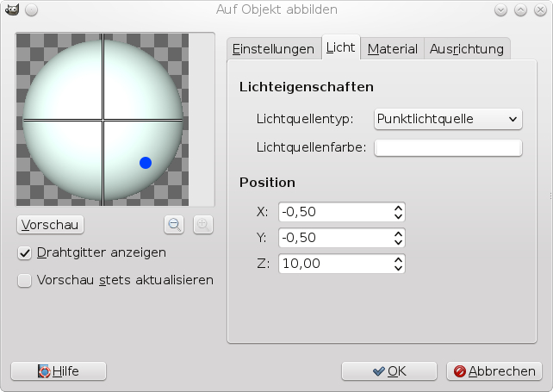Maximize the Auf Objekt abbilden dialog
Viewport: 553px width, 392px height.
click(520, 9)
